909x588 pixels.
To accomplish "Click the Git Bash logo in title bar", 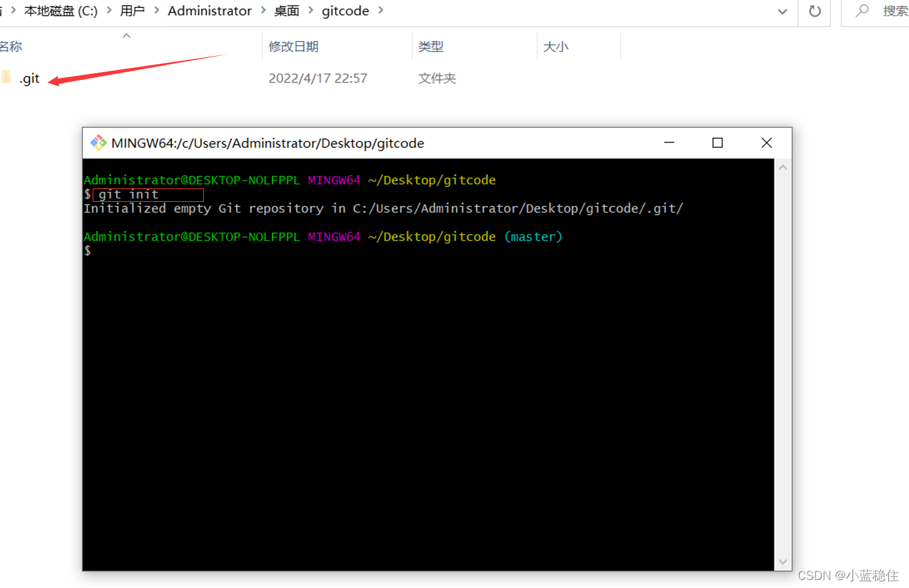I will [x=99, y=143].
